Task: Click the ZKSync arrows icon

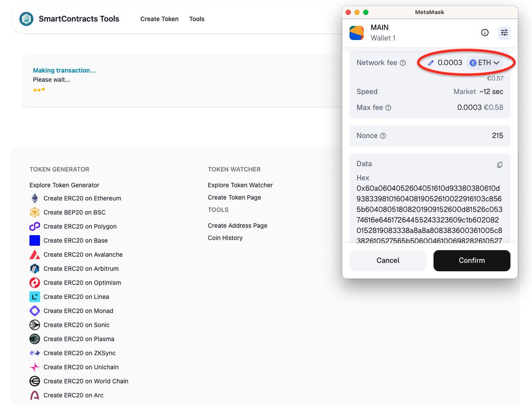Action: tap(35, 353)
